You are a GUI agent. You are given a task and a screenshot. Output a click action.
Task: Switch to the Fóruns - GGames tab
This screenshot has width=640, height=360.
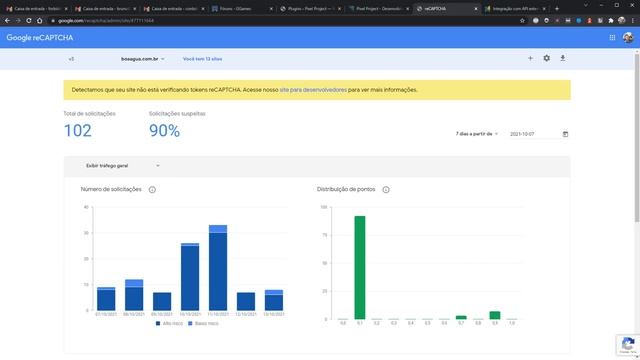(242, 9)
